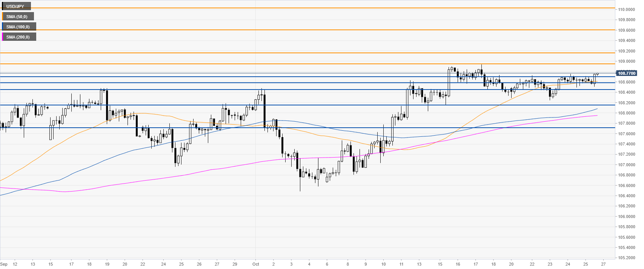
Task: Click the 106.6000 price axis label
Action: point(626,186)
